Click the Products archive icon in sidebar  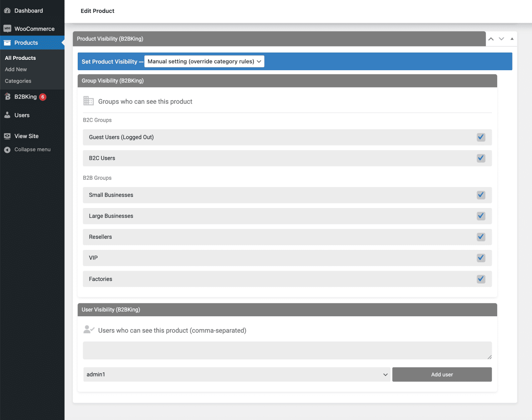point(7,43)
